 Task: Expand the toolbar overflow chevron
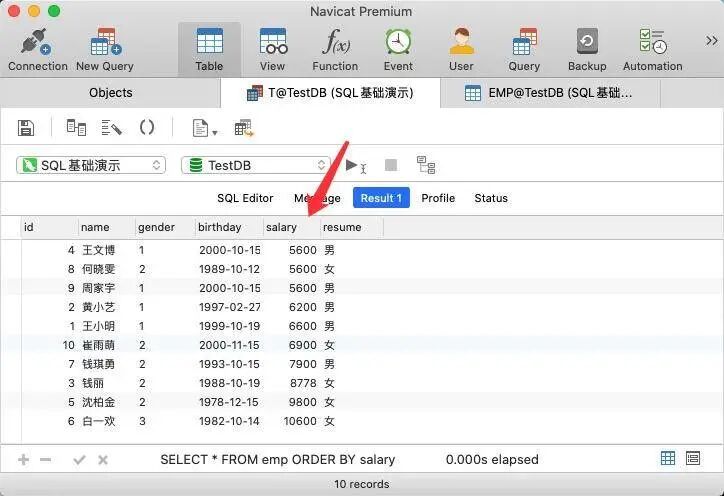click(712, 41)
